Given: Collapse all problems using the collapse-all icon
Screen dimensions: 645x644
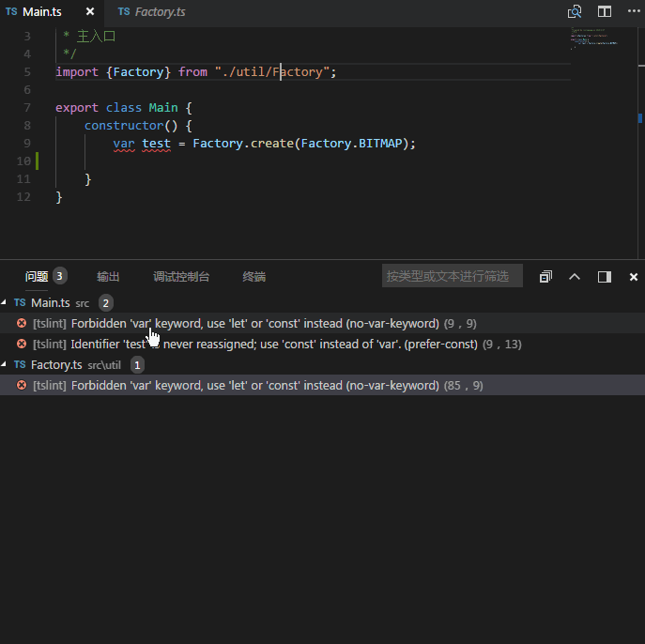Looking at the screenshot, I should (545, 277).
